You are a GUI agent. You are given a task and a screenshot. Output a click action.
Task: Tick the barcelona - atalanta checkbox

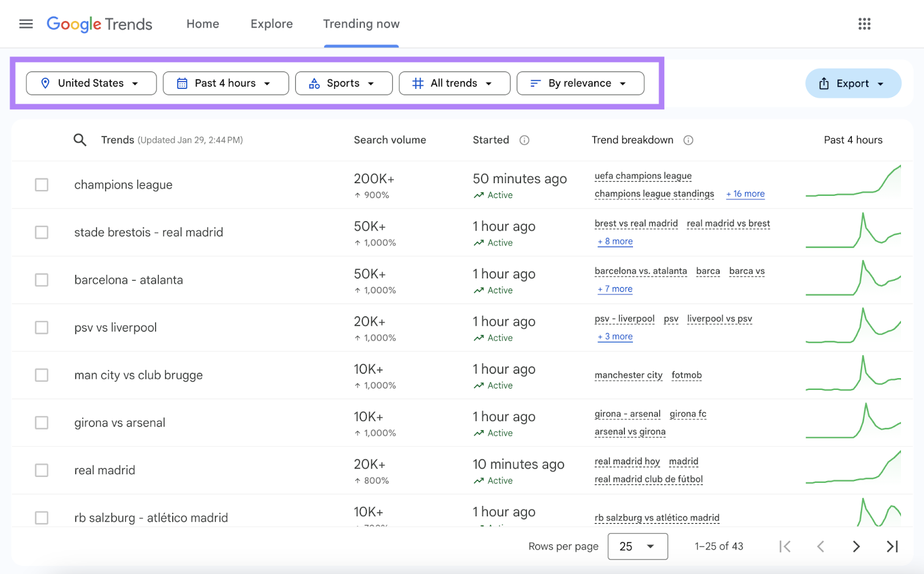[x=42, y=280]
